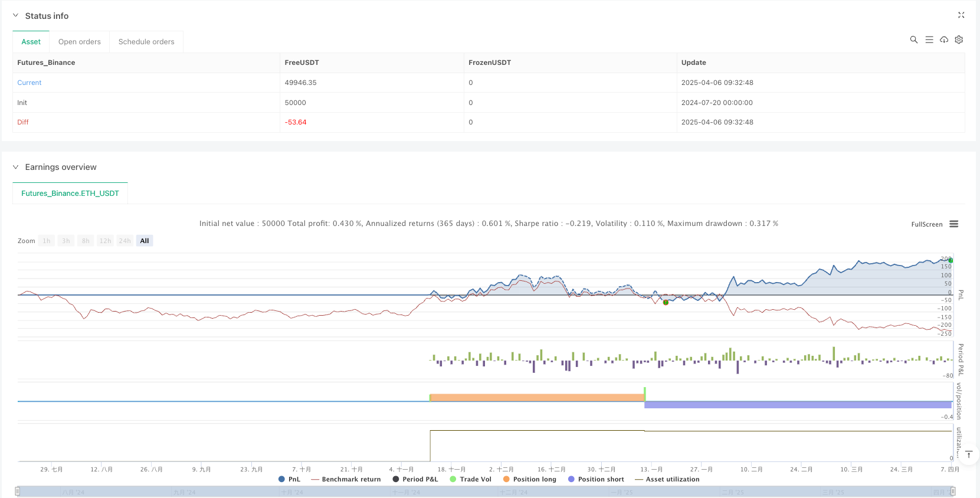Switch to the Schedule orders tab
Viewport: 980px width, 498px height.
(x=146, y=42)
